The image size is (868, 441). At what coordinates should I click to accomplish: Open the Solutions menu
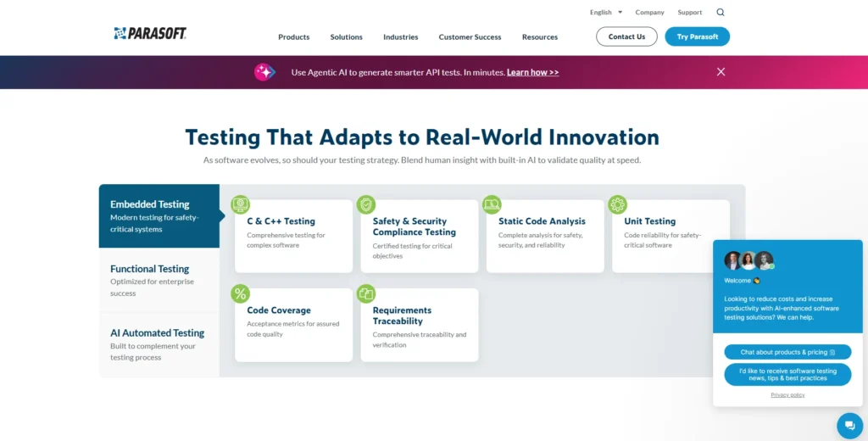point(347,37)
